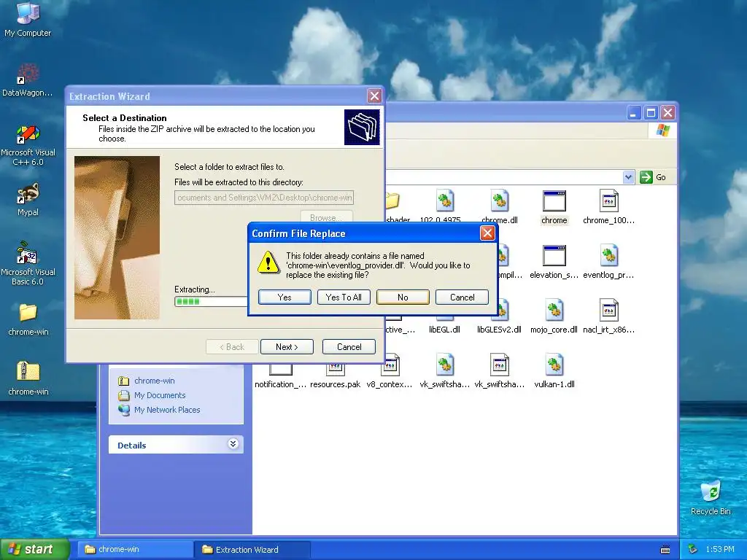The height and width of the screenshot is (560, 747).
Task: Click the 1:53 PM clock
Action: (x=720, y=549)
